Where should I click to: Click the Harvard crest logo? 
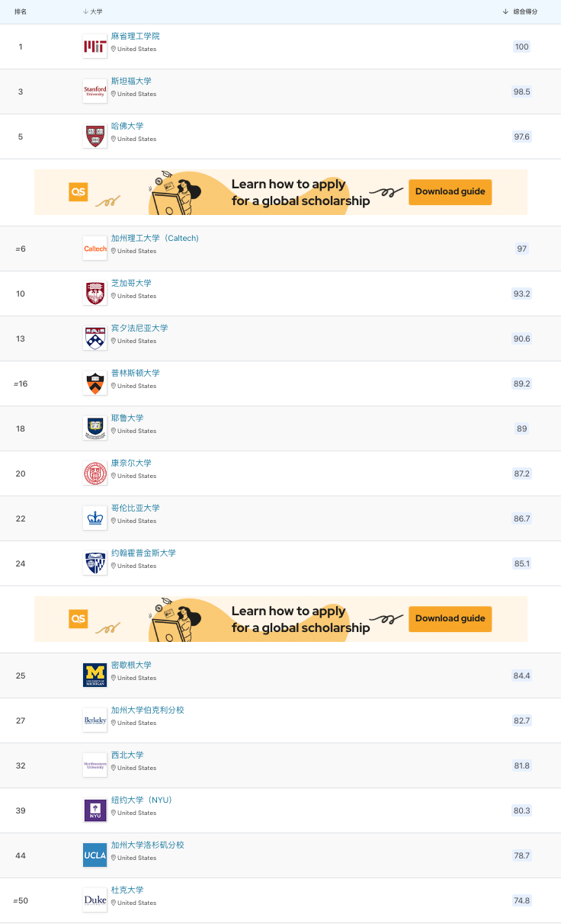coord(95,137)
